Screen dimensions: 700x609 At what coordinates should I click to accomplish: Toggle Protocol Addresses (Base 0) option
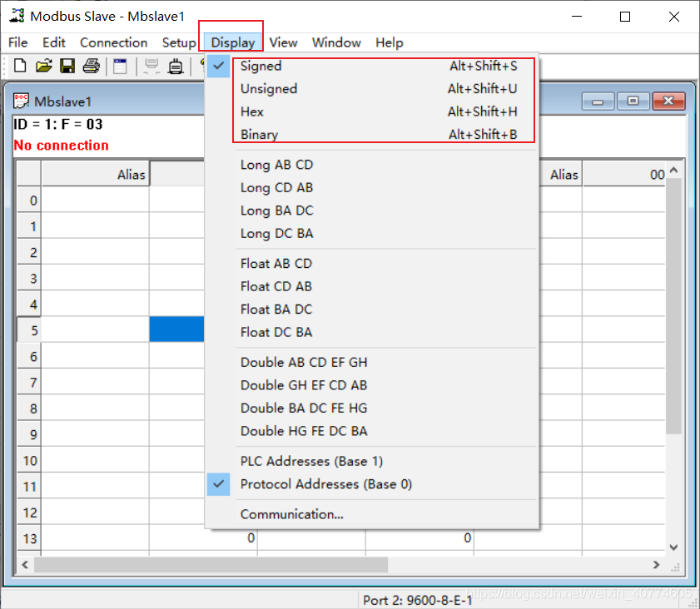point(372,484)
